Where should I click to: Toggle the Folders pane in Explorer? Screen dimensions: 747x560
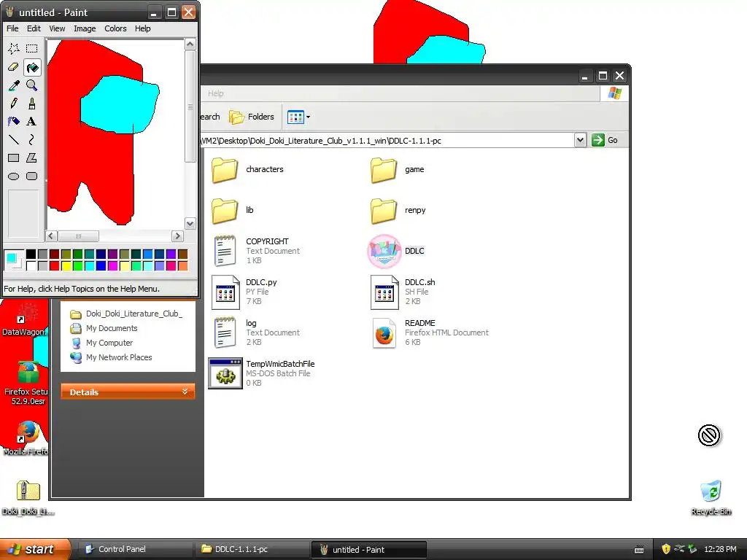pos(252,117)
